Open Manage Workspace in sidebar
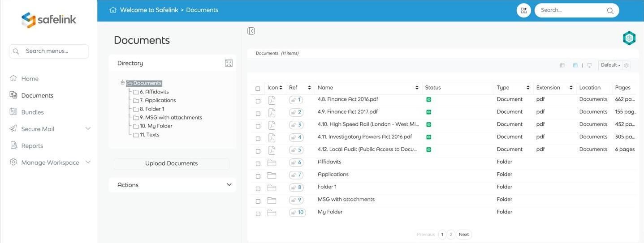 coord(50,162)
